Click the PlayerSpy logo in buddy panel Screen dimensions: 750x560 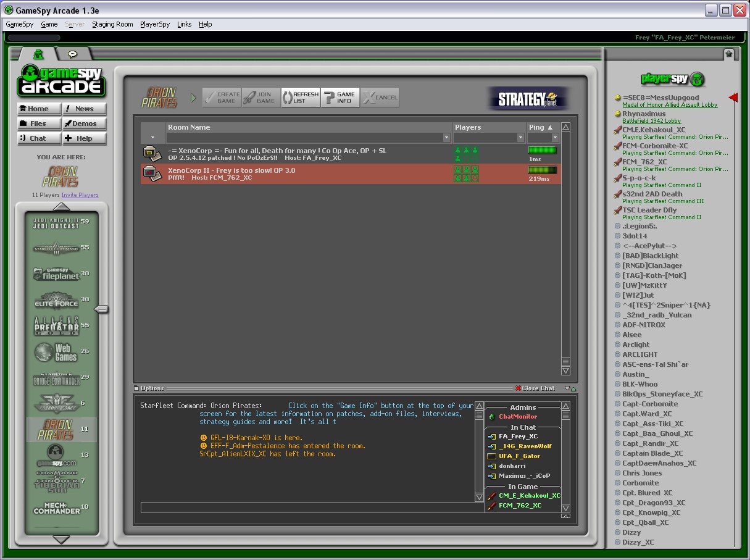(673, 79)
